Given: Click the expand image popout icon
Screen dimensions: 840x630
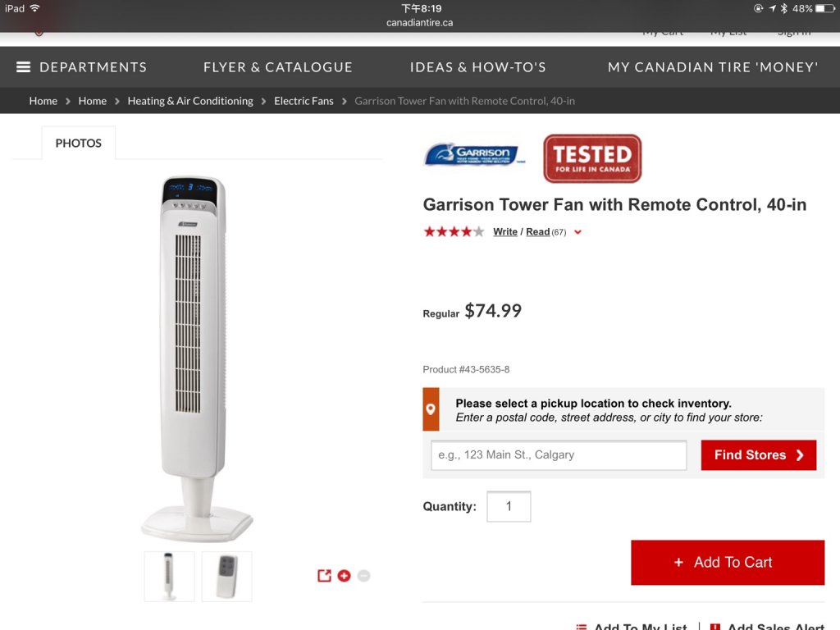Looking at the screenshot, I should pos(324,576).
